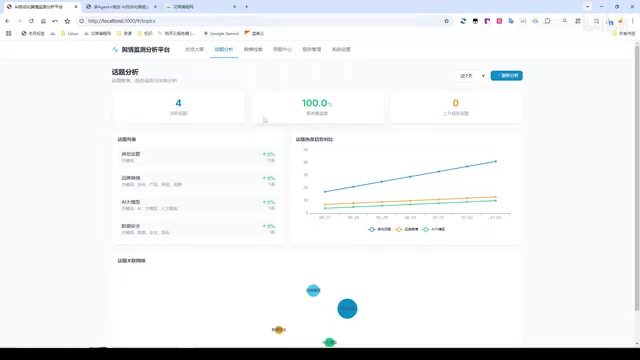Click the undo-close arrow icon in the toolbar

coord(55,21)
